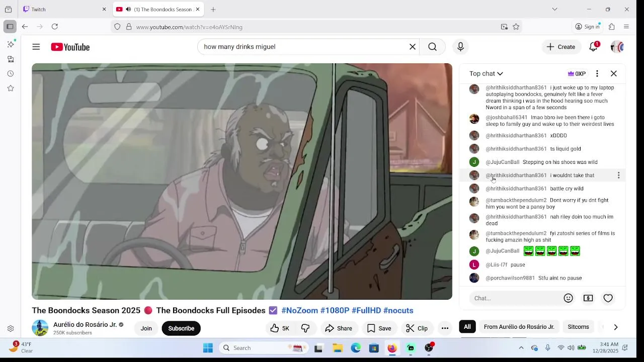Search with voice microphone button
The width and height of the screenshot is (644, 362).
[460, 47]
